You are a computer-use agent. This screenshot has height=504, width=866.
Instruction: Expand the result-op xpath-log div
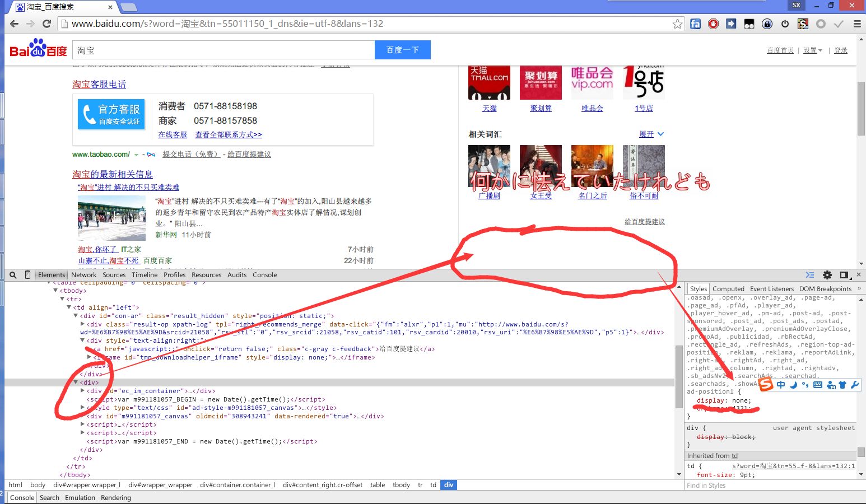click(x=82, y=324)
